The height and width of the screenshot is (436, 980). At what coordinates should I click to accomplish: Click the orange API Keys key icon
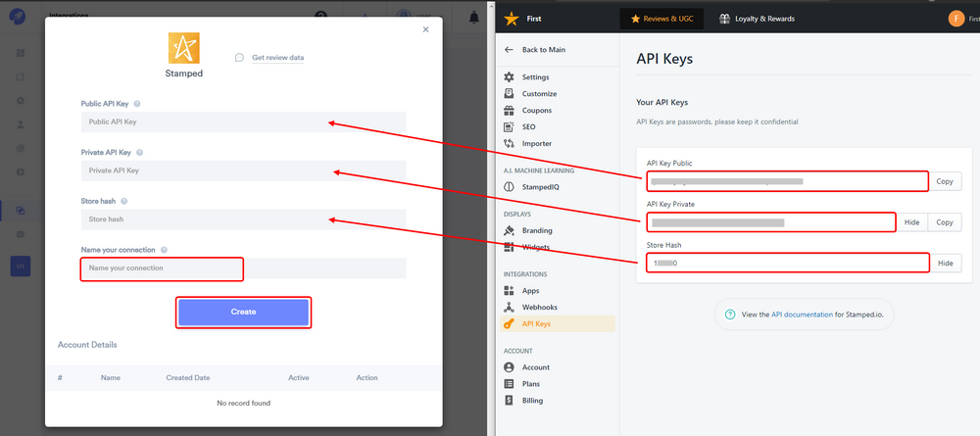tap(509, 324)
